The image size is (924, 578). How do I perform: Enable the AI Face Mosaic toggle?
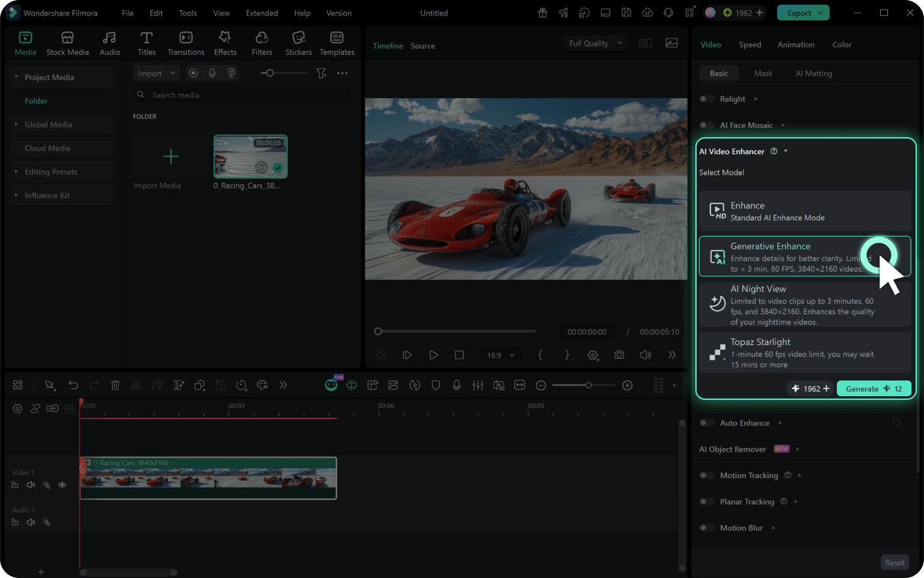tap(707, 125)
